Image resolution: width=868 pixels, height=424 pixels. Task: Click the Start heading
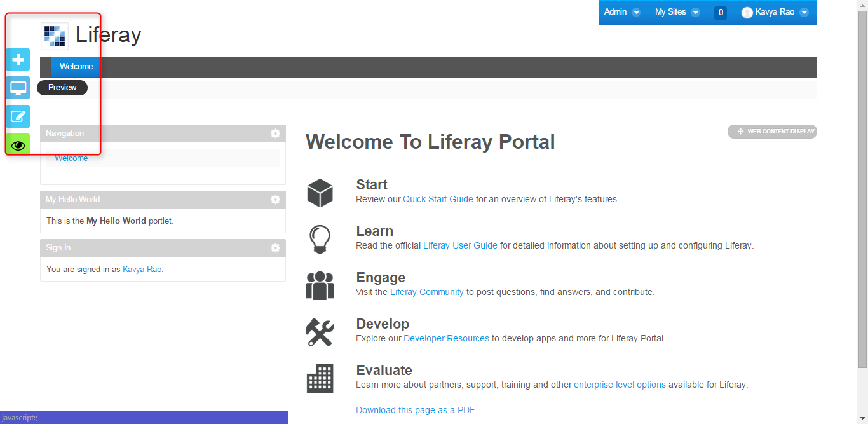[372, 185]
